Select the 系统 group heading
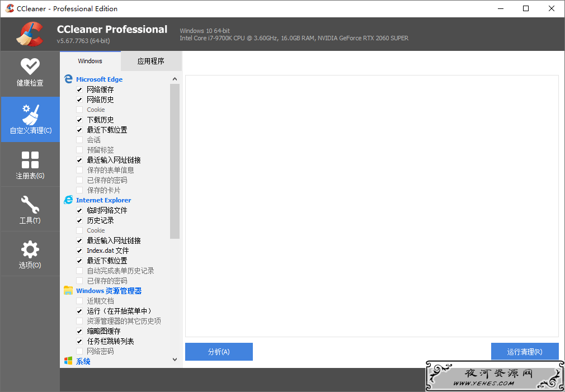Viewport: 565px width, 392px height. [x=83, y=361]
